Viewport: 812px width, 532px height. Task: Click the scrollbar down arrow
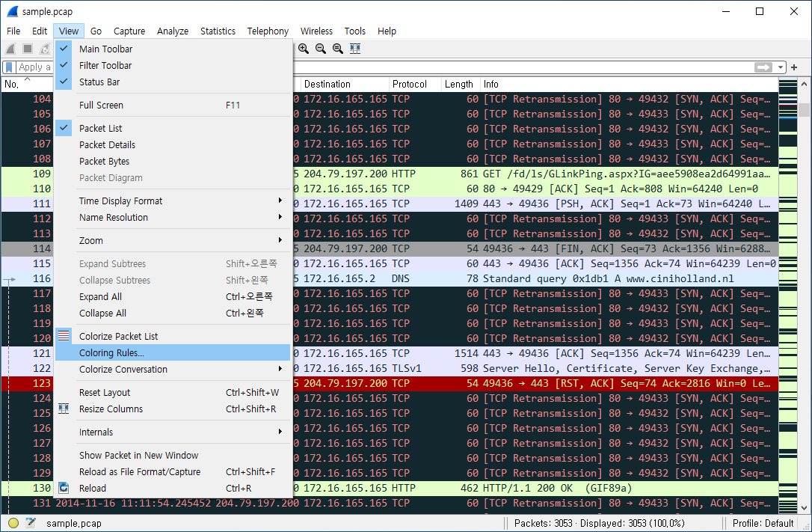(804, 508)
